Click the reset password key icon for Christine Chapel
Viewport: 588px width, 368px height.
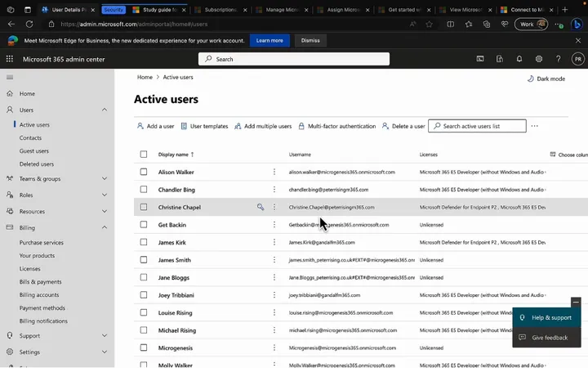(x=261, y=207)
